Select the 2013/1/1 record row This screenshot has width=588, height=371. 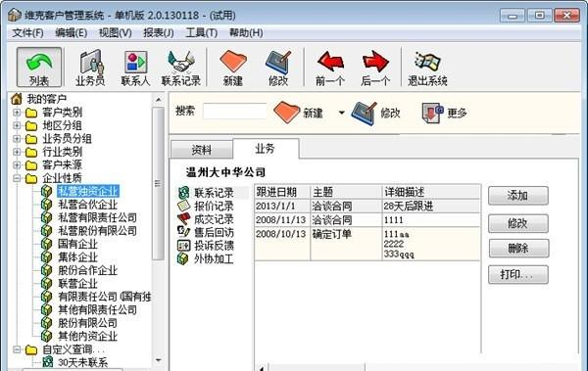click(367, 206)
